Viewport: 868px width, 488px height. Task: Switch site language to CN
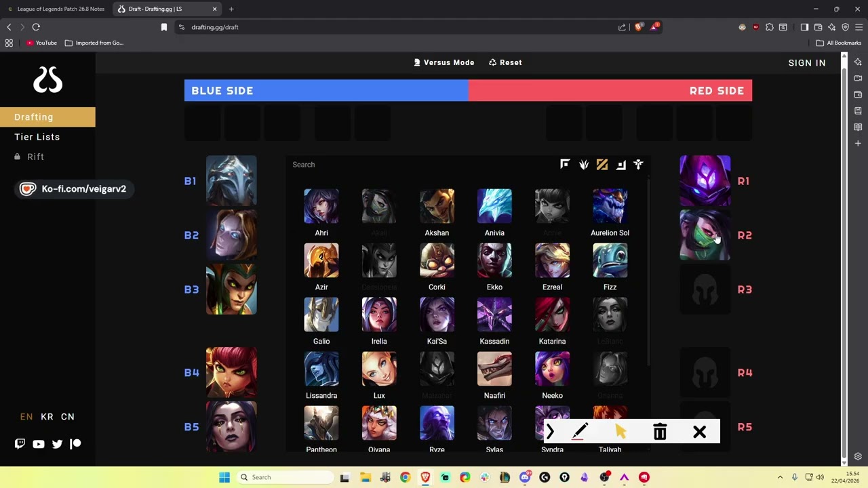68,417
